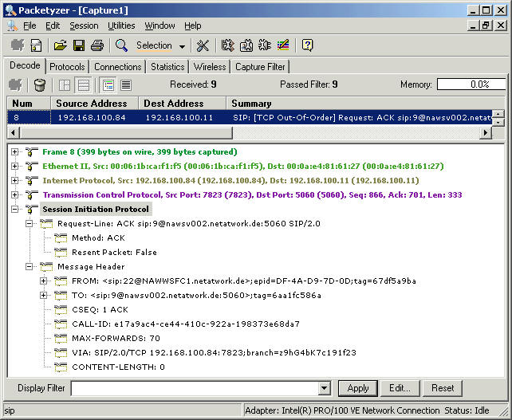Viewport: 512px width, 420px height.
Task: Click the Selection toolbar button
Action: pyautogui.click(x=154, y=45)
